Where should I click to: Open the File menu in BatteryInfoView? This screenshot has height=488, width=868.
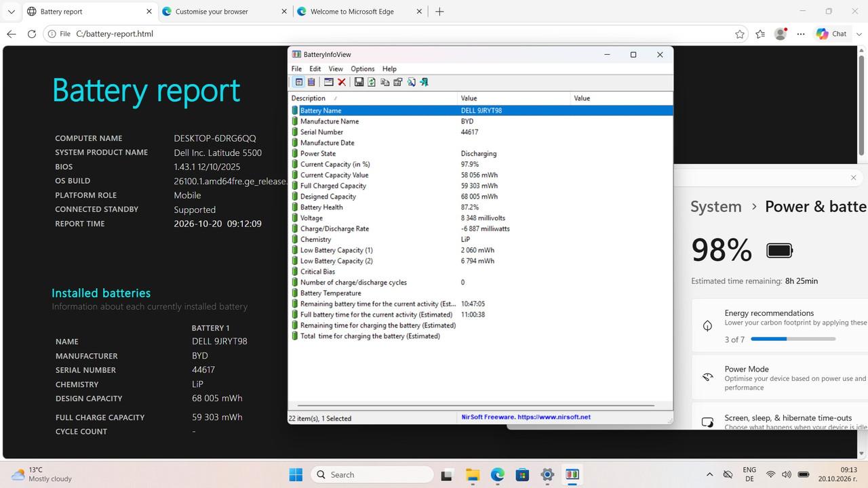296,68
